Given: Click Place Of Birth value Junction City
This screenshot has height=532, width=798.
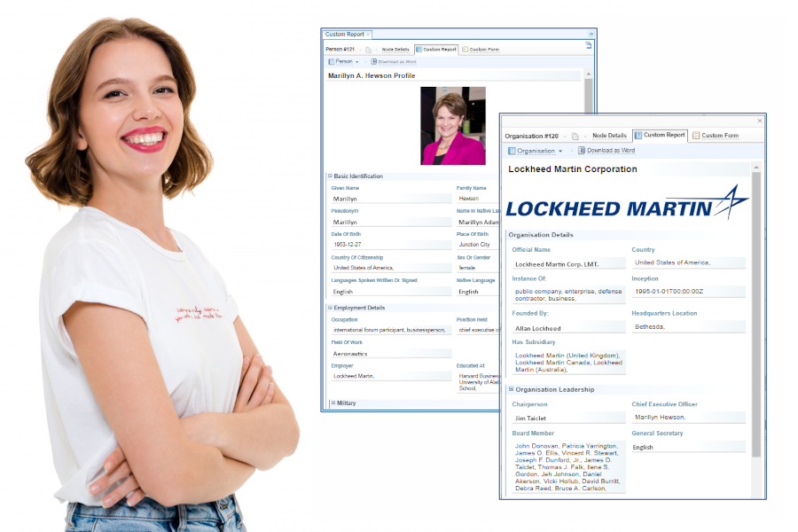Looking at the screenshot, I should pyautogui.click(x=478, y=245).
